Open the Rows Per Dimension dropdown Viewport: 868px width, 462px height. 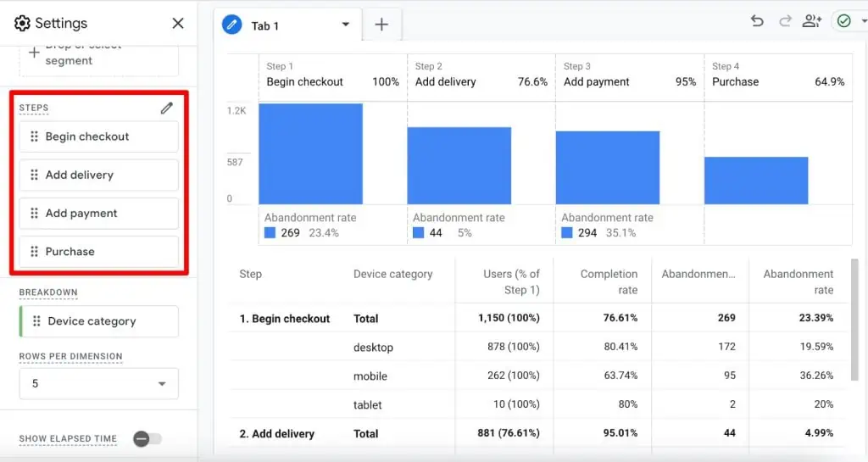click(x=98, y=383)
